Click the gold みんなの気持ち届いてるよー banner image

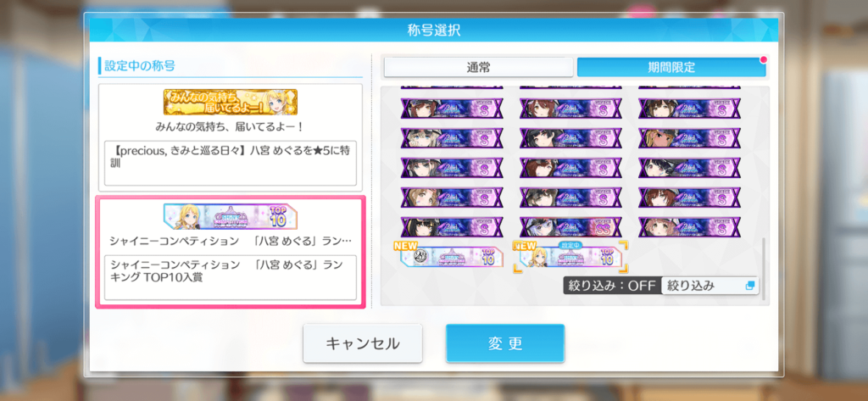point(231,102)
